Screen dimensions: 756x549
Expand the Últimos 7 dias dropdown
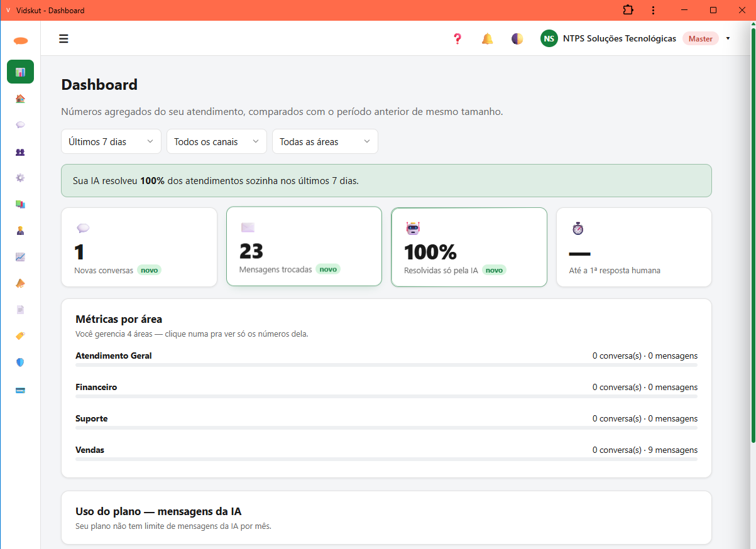(111, 141)
